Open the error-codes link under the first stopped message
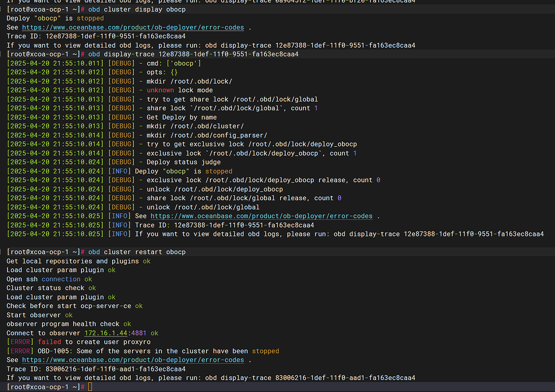This screenshot has height=392, width=555. [x=133, y=28]
